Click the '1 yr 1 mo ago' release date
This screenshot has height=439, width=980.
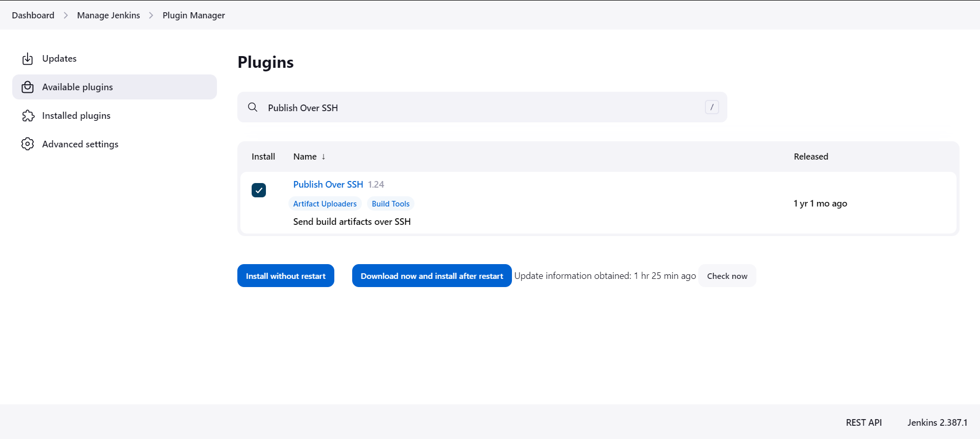[820, 203]
